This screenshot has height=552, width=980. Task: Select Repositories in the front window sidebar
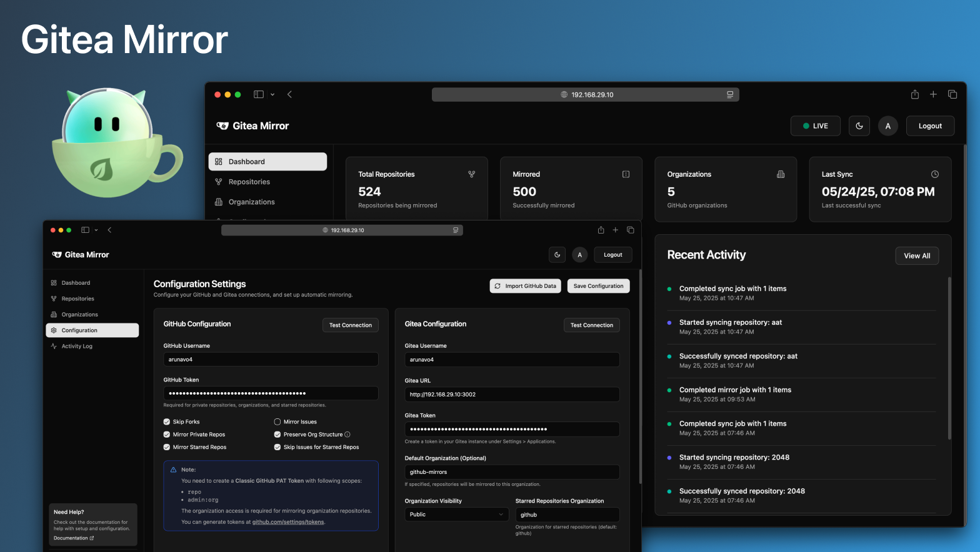point(77,298)
